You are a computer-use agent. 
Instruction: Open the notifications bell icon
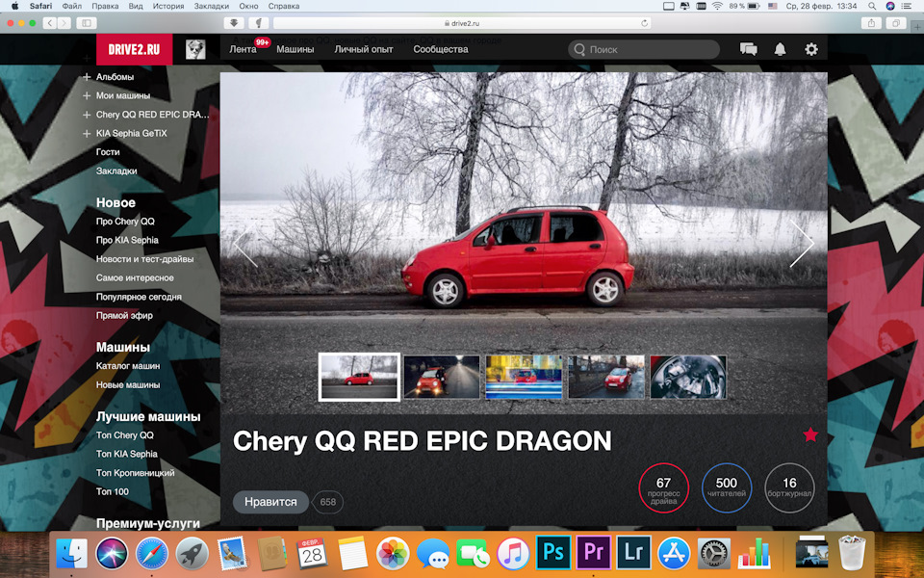click(x=780, y=49)
